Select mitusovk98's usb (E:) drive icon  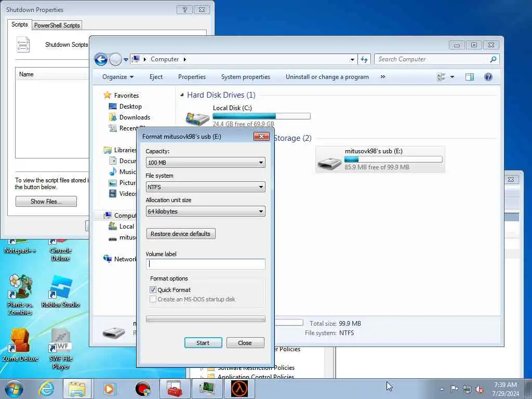[329, 164]
